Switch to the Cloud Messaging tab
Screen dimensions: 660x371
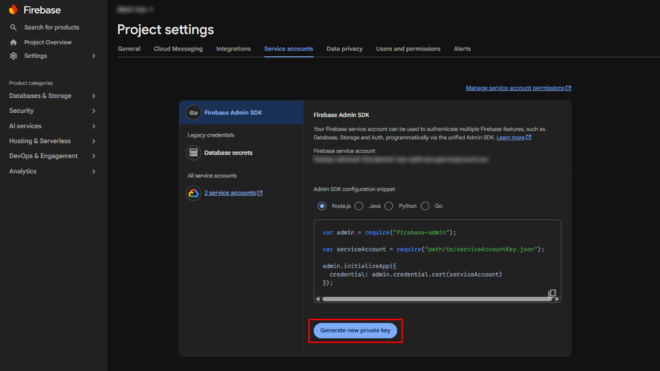(x=178, y=49)
